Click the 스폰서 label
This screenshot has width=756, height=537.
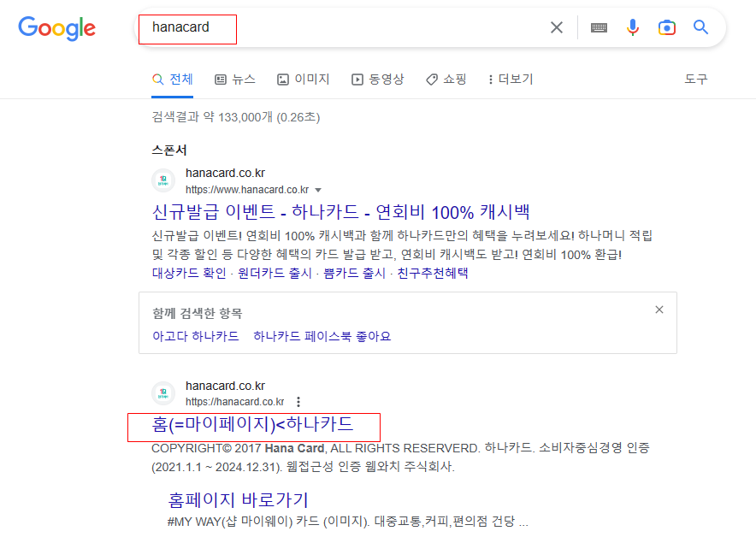pyautogui.click(x=169, y=150)
